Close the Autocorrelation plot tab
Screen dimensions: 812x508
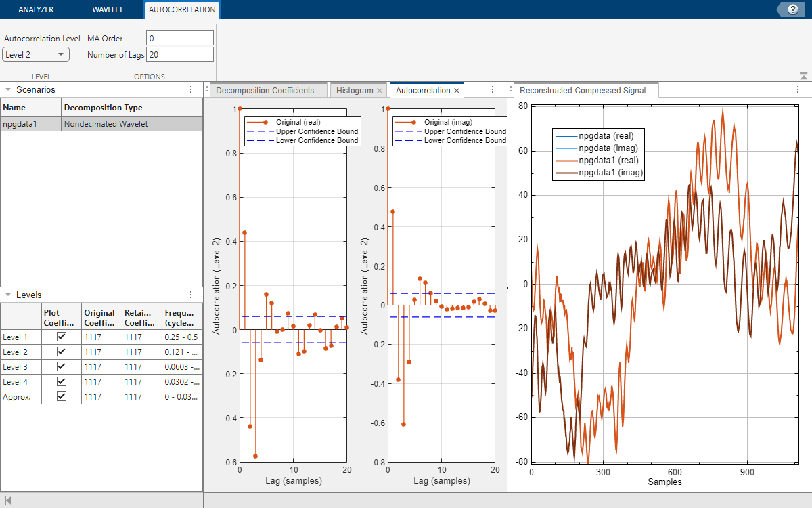click(x=457, y=91)
